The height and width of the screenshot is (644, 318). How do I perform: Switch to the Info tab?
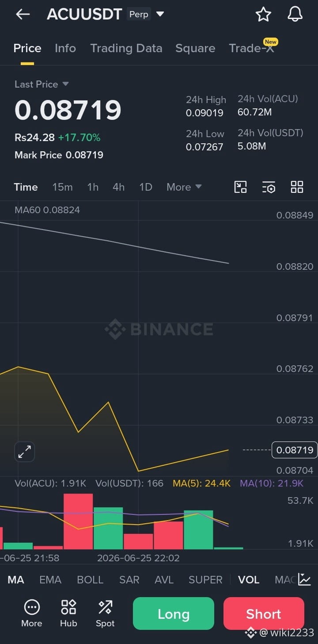pyautogui.click(x=65, y=48)
